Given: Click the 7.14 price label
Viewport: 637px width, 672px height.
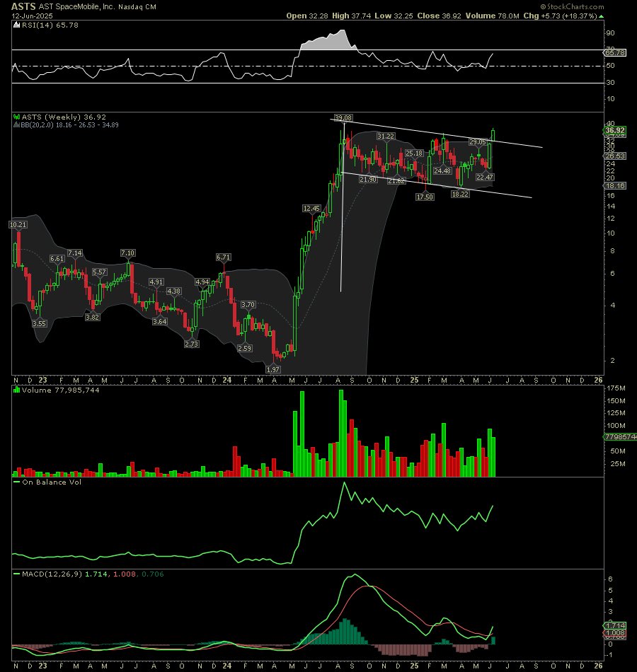Looking at the screenshot, I should pyautogui.click(x=74, y=253).
